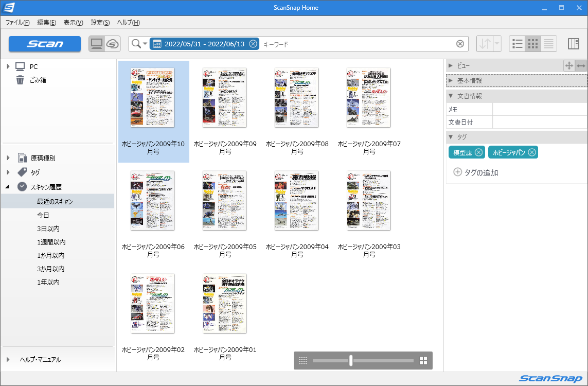Screen dimensions: 588x386
Task: Select 3日以内 in scan history
Action: pos(48,229)
